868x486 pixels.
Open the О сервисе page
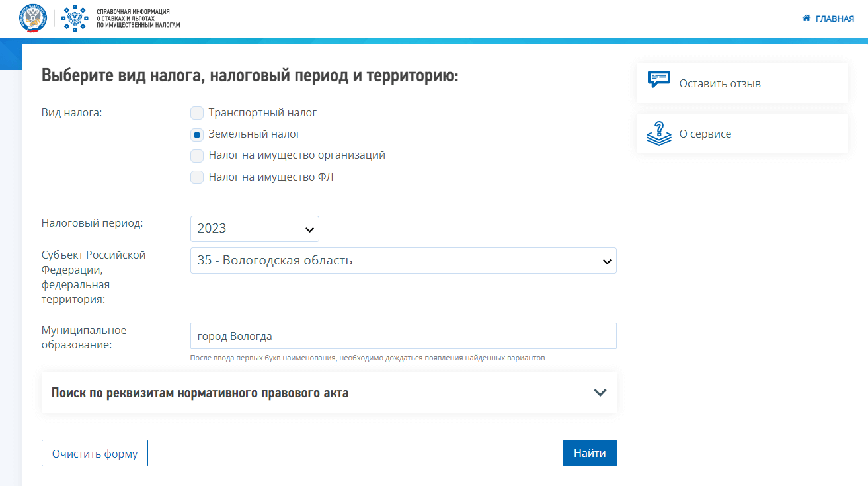click(x=705, y=133)
